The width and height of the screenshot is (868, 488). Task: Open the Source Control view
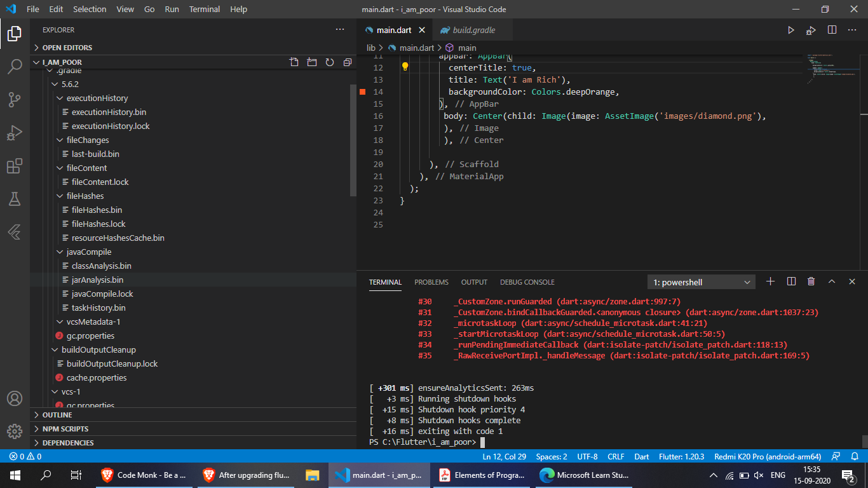15,99
